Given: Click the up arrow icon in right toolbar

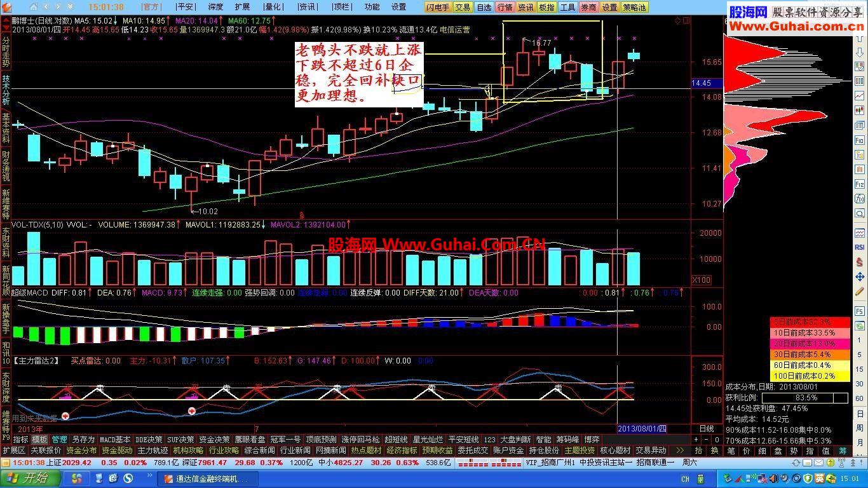Looking at the screenshot, I should pos(860,38).
